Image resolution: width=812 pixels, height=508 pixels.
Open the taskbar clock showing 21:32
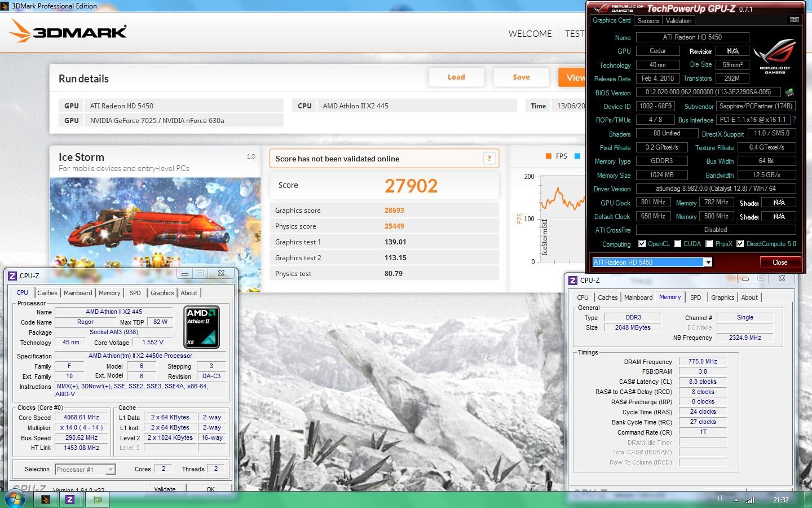(780, 500)
